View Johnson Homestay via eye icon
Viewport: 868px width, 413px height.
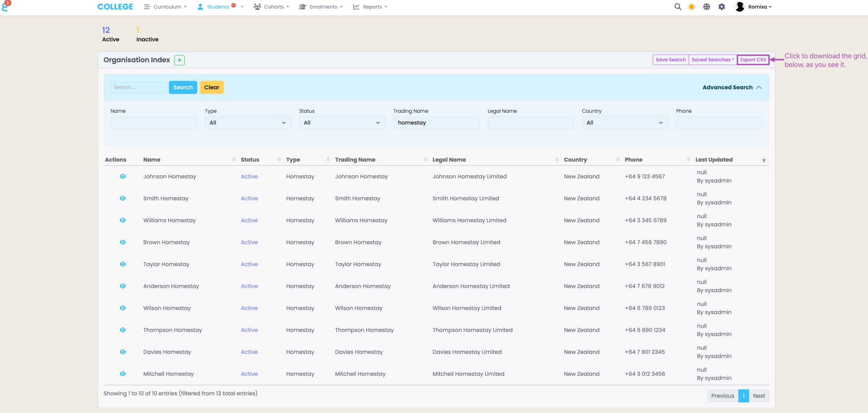pyautogui.click(x=123, y=176)
